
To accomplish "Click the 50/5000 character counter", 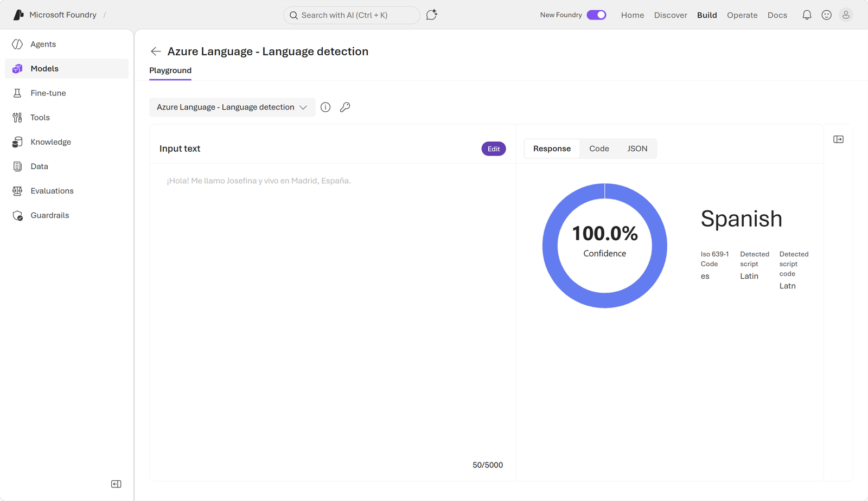I will click(x=488, y=465).
